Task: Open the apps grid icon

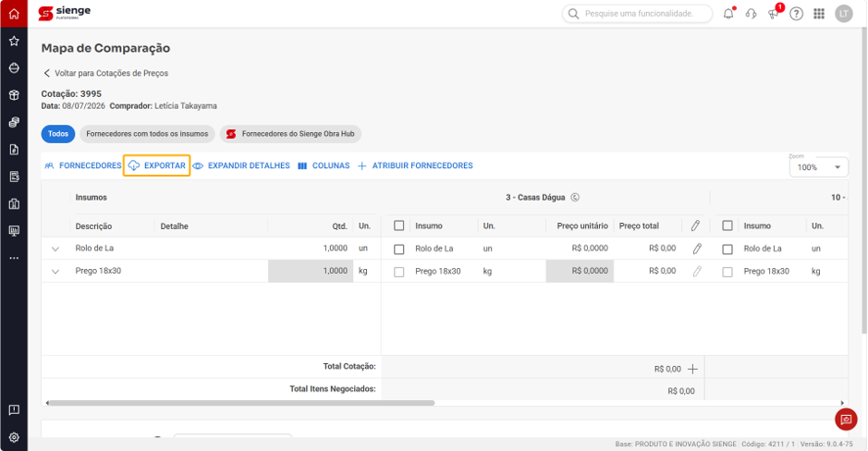Action: [819, 14]
